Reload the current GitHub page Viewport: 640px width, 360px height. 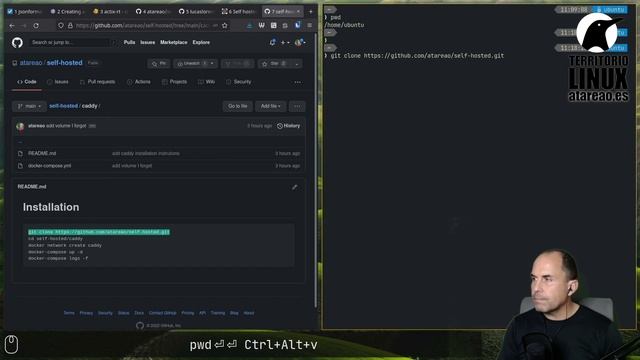coord(36,25)
